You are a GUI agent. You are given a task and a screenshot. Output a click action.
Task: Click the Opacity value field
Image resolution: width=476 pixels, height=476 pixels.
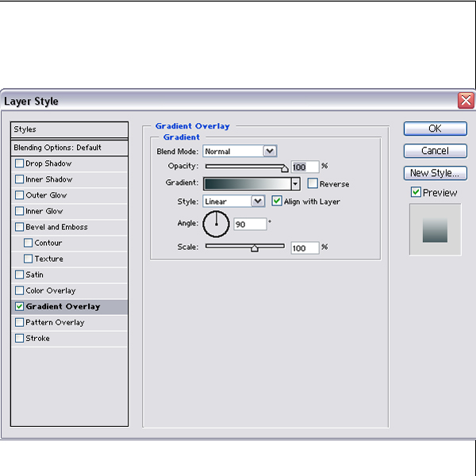click(305, 167)
